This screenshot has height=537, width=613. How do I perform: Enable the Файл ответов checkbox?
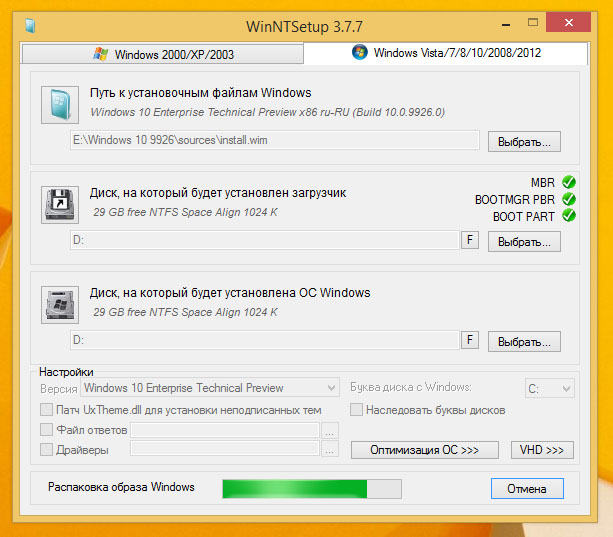click(47, 430)
